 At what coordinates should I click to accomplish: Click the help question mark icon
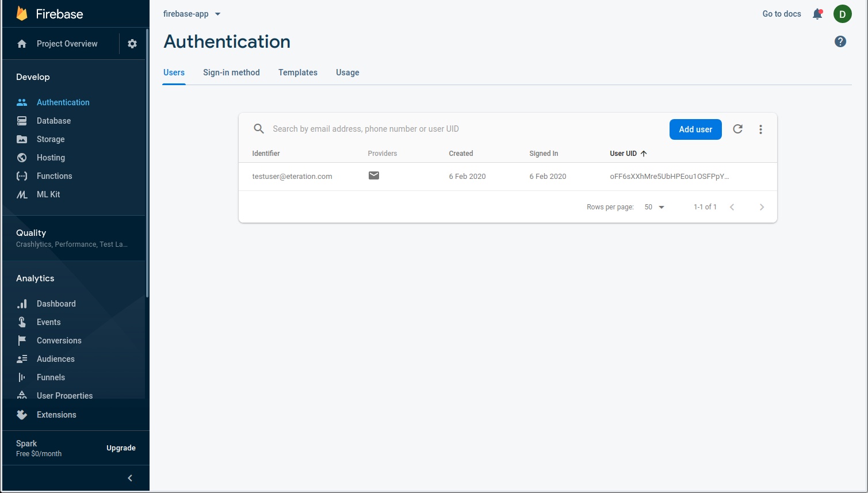tap(840, 41)
